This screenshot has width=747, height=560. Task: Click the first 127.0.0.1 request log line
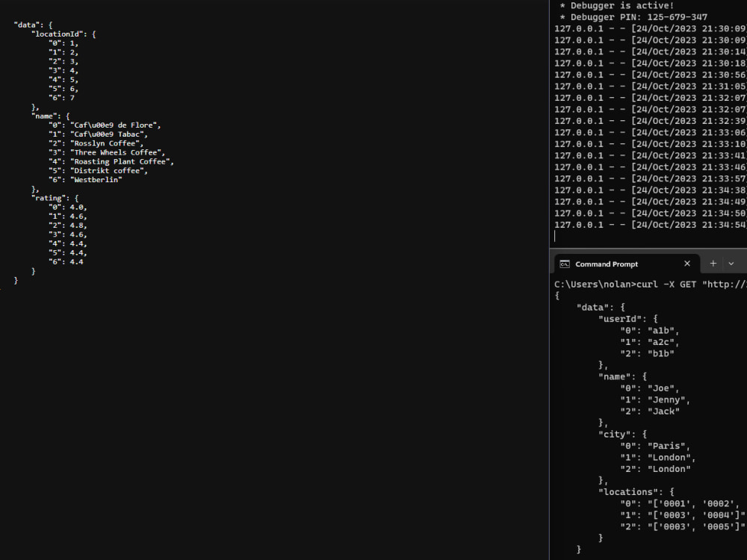pos(650,28)
